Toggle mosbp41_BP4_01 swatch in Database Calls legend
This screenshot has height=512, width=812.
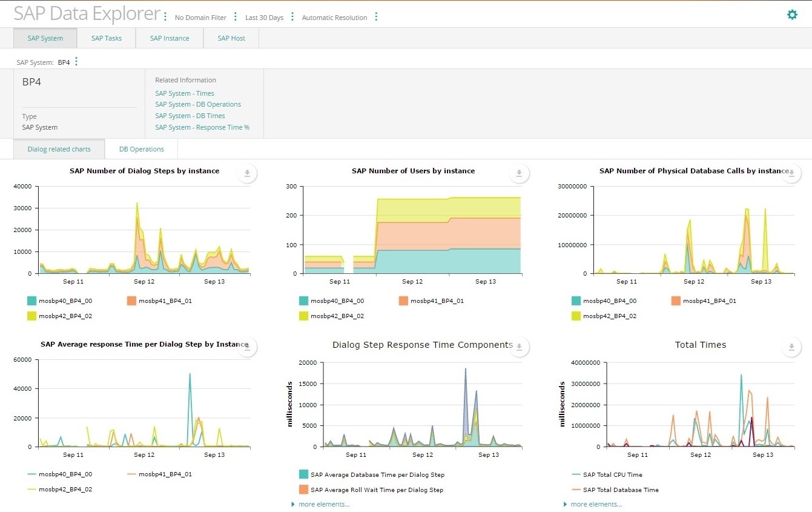click(676, 301)
